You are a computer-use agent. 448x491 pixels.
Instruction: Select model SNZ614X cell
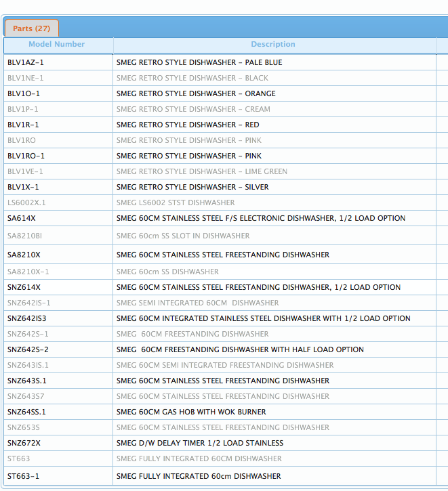58,287
